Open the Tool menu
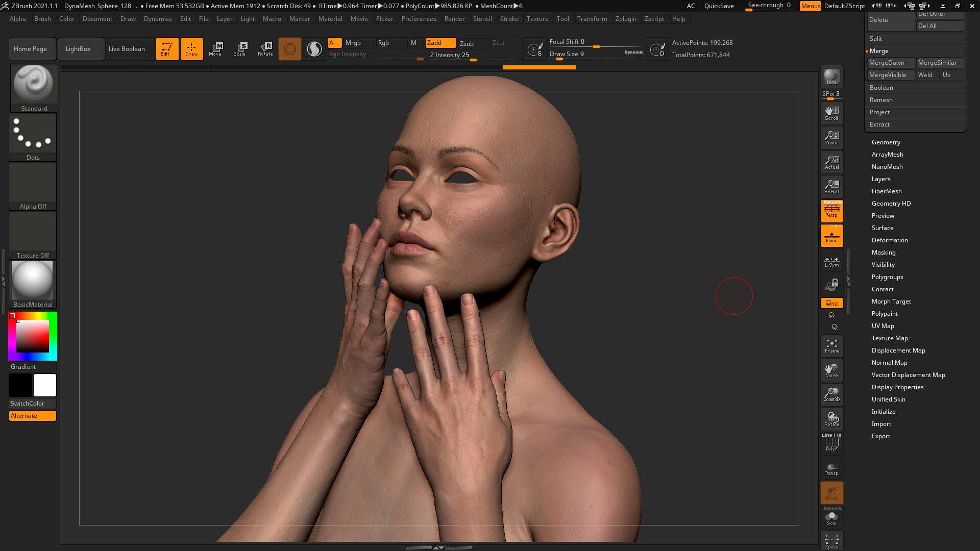980x551 pixels. point(562,19)
